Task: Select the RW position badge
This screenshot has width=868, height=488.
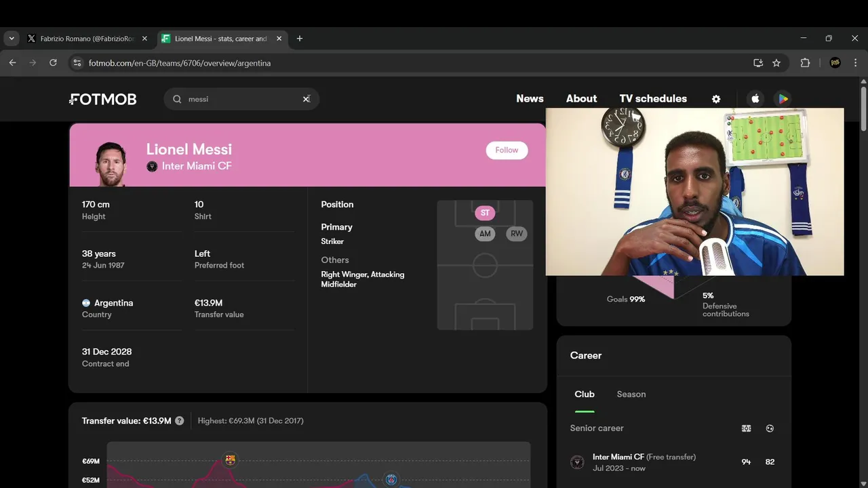Action: [517, 234]
